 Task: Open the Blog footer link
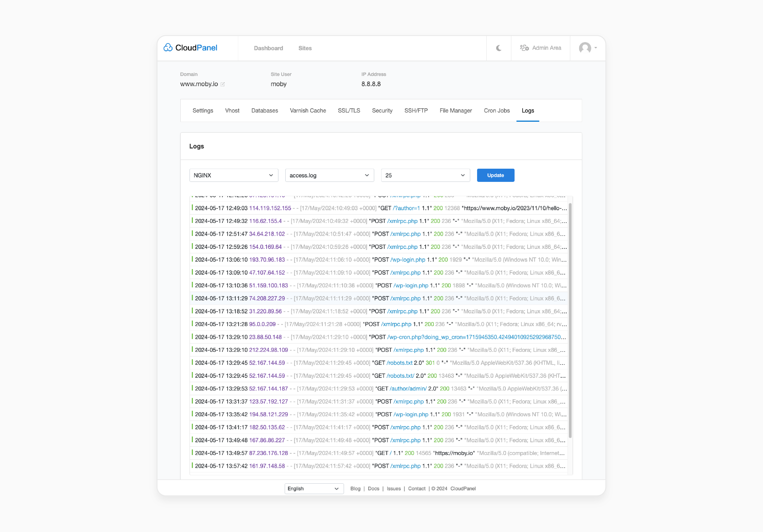click(x=355, y=488)
